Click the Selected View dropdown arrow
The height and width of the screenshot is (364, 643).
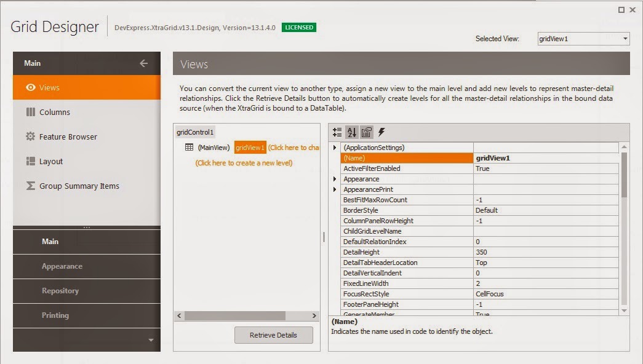pos(625,39)
